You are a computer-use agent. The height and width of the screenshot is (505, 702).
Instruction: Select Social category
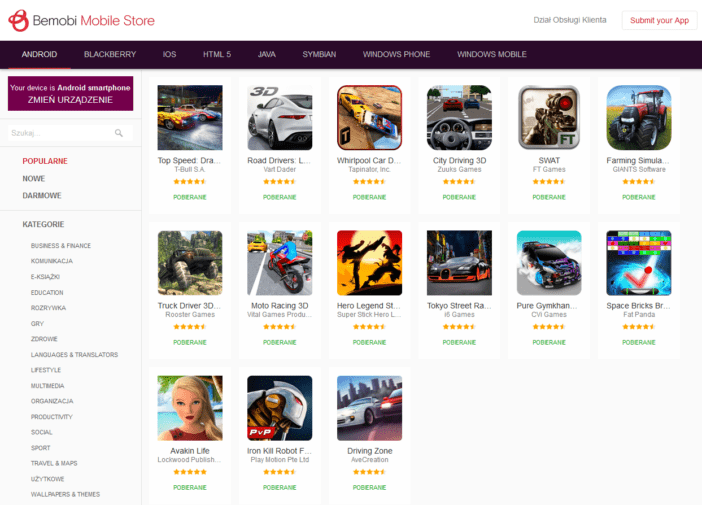[x=42, y=432]
